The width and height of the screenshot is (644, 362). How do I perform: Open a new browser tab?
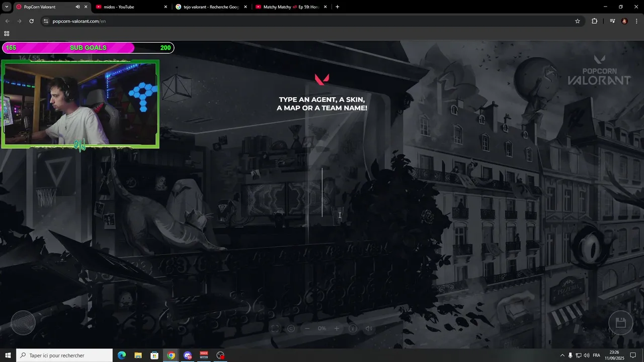[x=337, y=7]
